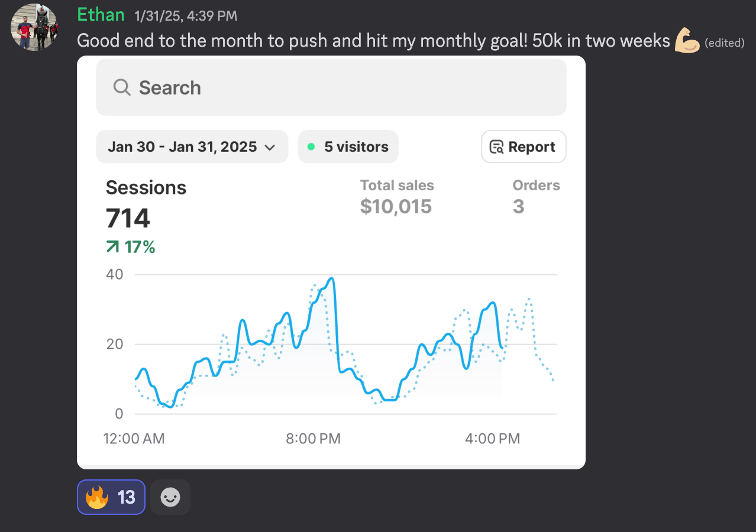Screen dimensions: 756x532
Task: Focus the Search input field
Action: pyautogui.click(x=331, y=87)
